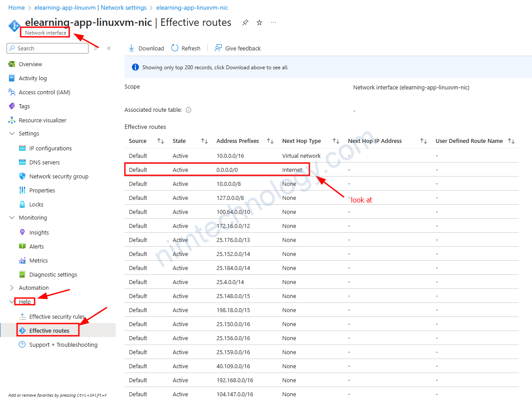Click the Network security group shield icon
The height and width of the screenshot is (398, 532).
click(22, 176)
